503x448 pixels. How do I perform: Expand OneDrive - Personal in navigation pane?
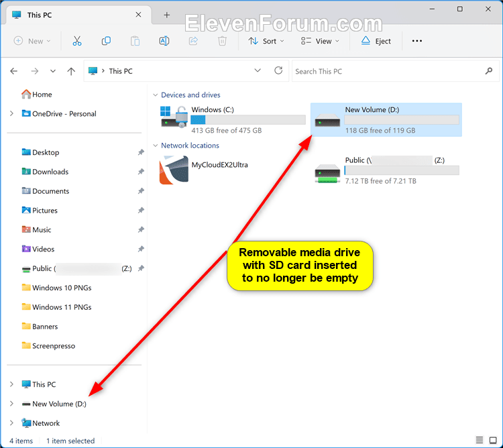click(11, 113)
